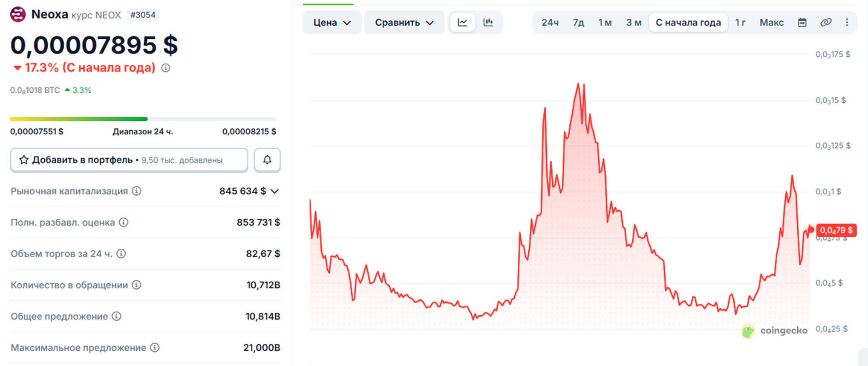
Task: Select the 1 г time range
Action: coord(741,23)
